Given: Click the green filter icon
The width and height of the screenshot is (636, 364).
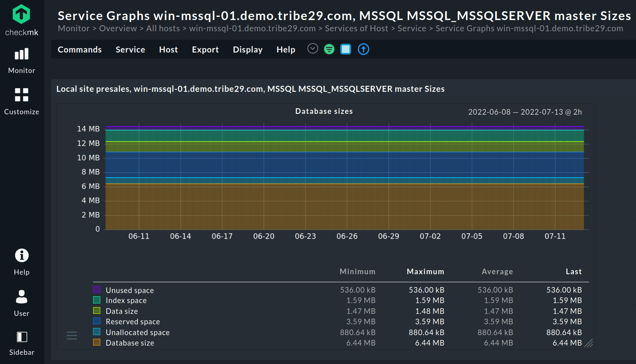Looking at the screenshot, I should (x=329, y=49).
